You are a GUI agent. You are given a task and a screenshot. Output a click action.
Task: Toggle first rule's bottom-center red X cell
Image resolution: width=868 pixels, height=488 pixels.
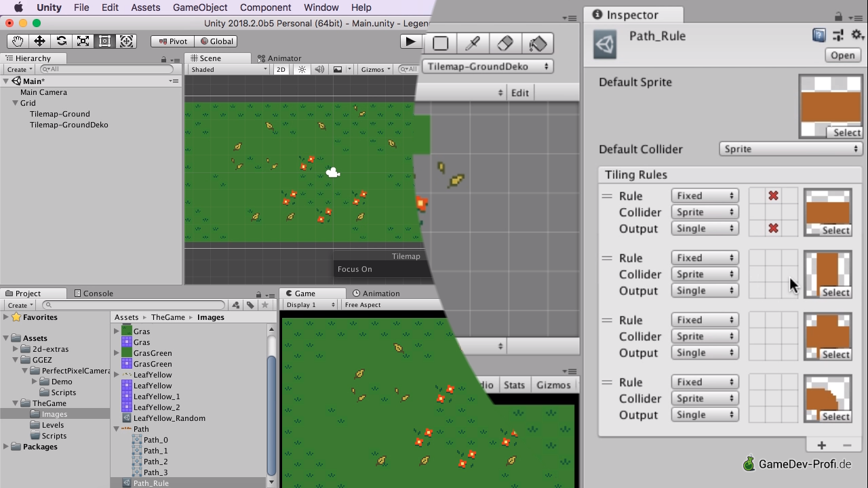click(773, 228)
